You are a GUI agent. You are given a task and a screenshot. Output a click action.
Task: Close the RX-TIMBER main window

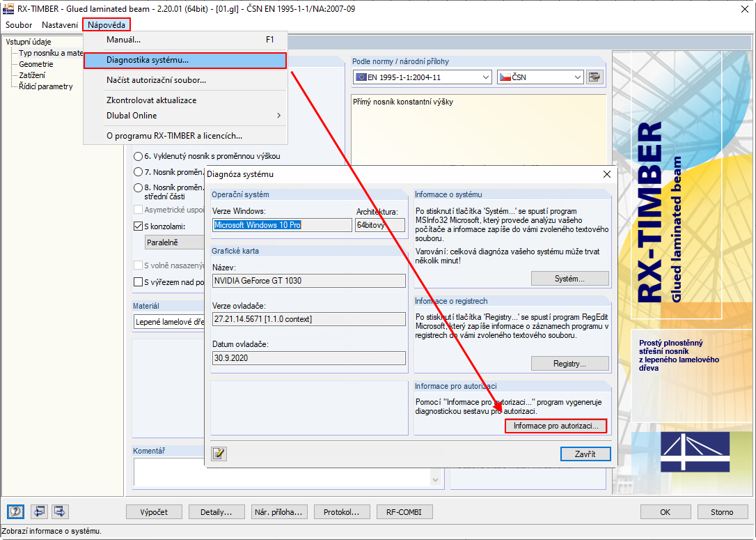click(x=744, y=8)
